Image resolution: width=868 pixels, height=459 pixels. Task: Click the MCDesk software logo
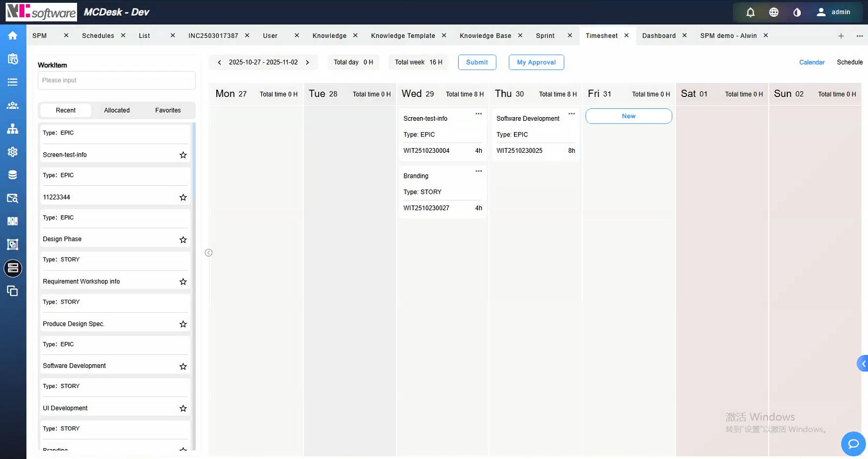(42, 12)
